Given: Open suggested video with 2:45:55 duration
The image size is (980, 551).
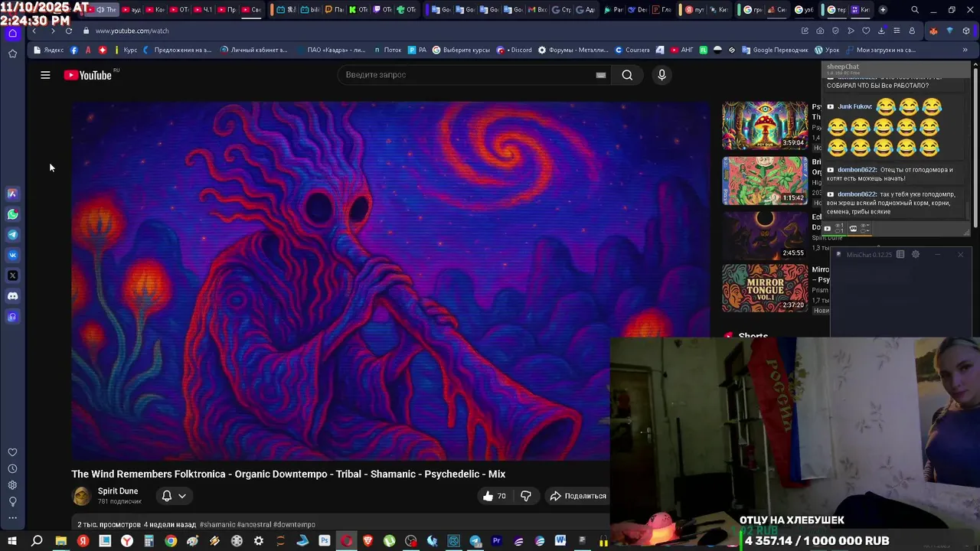Looking at the screenshot, I should (765, 236).
